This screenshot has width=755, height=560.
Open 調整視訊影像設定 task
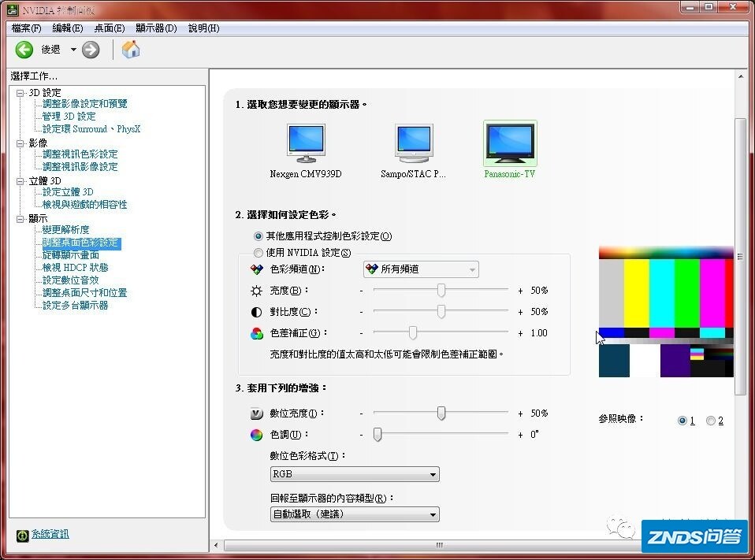click(80, 166)
